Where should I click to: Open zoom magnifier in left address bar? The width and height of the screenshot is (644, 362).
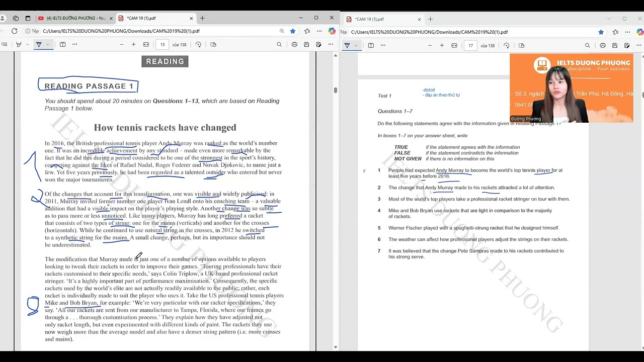tap(282, 31)
